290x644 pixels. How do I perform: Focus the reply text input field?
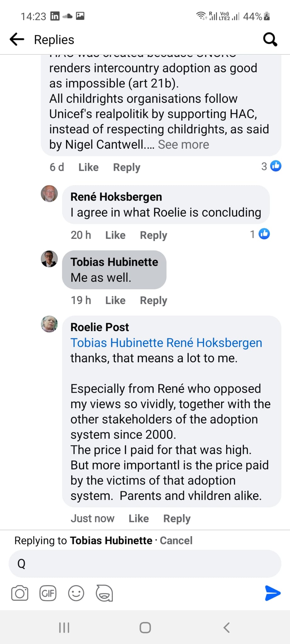(145, 564)
